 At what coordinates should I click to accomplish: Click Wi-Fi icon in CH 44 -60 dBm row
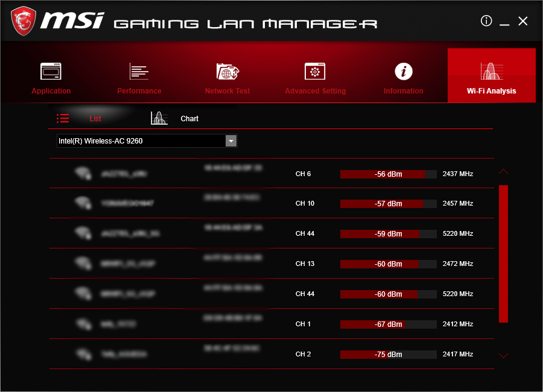tap(83, 293)
